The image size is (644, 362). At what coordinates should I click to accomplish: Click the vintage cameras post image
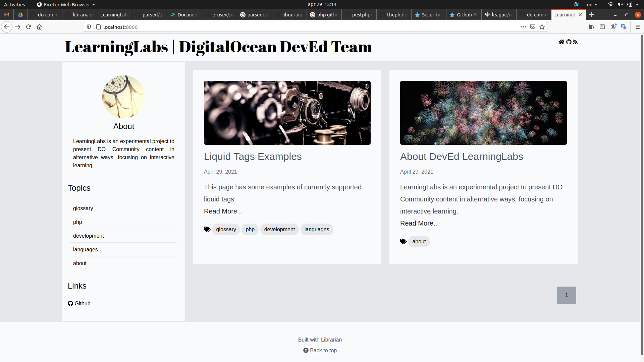pyautogui.click(x=287, y=113)
